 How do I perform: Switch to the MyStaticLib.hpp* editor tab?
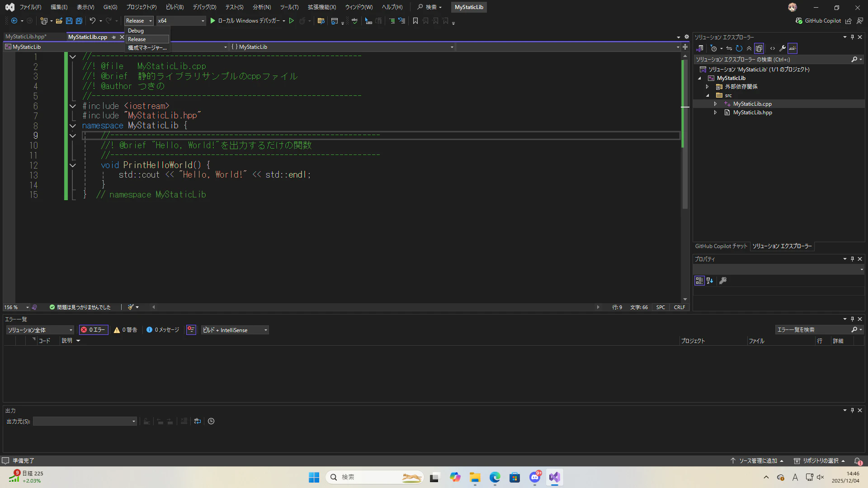(26, 37)
